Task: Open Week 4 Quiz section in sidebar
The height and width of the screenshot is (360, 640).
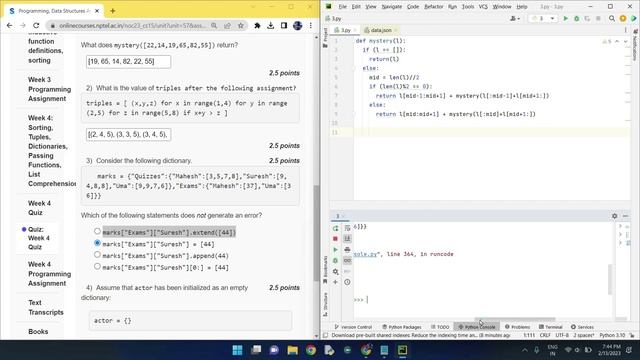Action: point(40,208)
